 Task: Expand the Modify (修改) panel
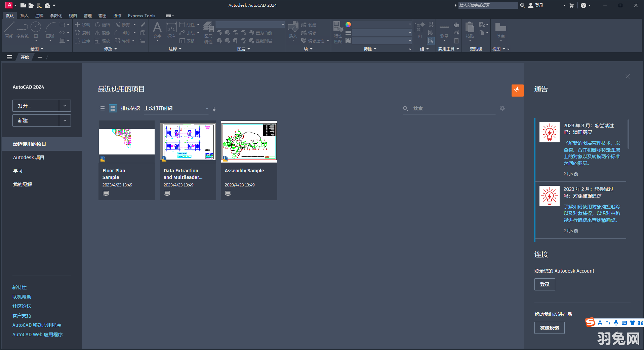pos(111,49)
